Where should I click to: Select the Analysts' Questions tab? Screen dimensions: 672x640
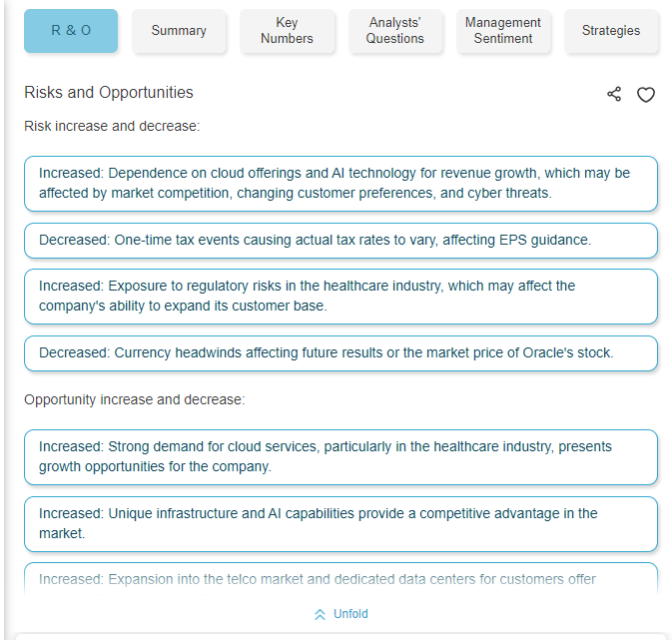click(395, 31)
